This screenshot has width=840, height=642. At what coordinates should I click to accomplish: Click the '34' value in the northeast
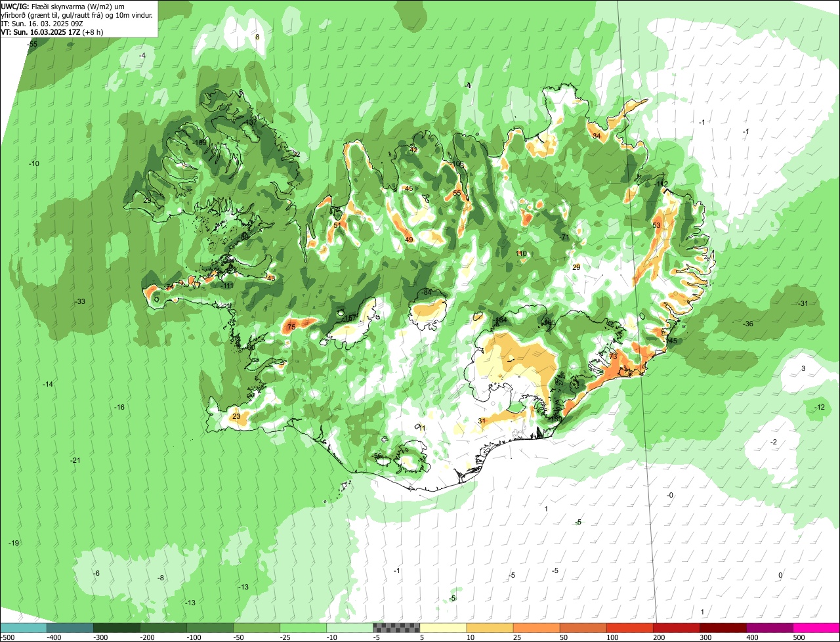click(597, 136)
